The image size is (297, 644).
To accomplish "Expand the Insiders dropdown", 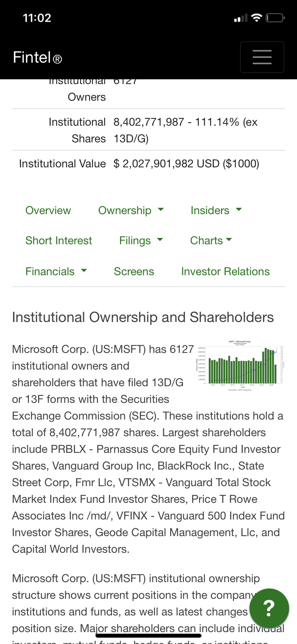I will point(216,211).
